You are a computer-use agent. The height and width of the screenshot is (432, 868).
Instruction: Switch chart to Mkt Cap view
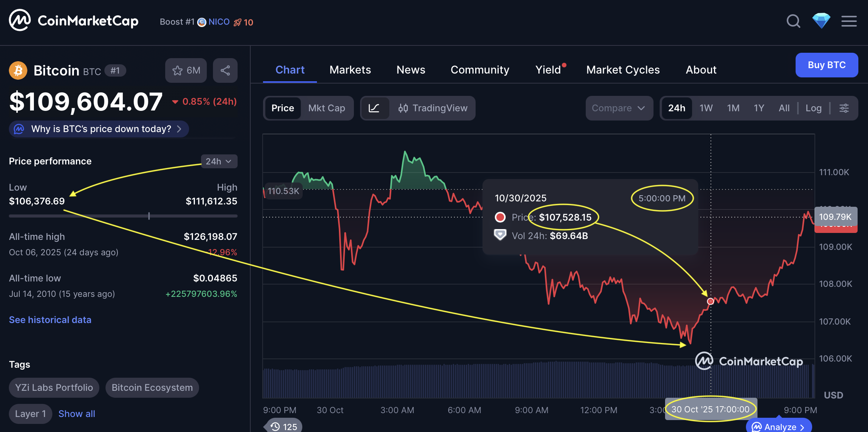tap(327, 108)
